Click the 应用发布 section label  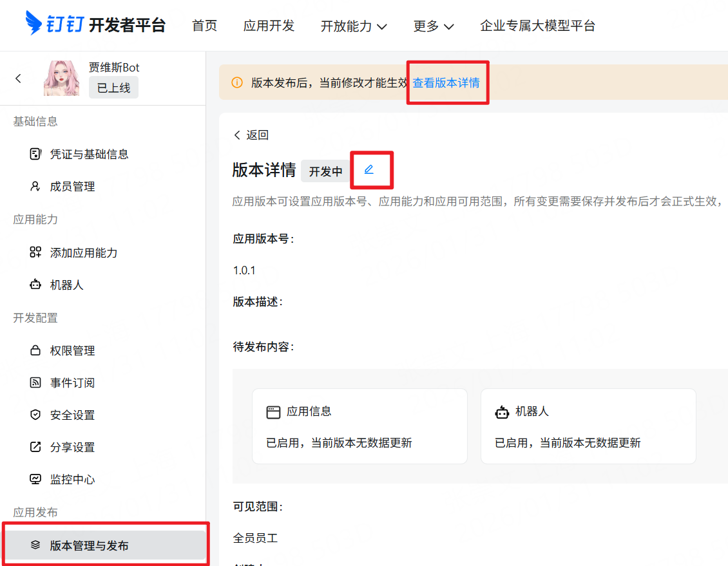tap(35, 512)
